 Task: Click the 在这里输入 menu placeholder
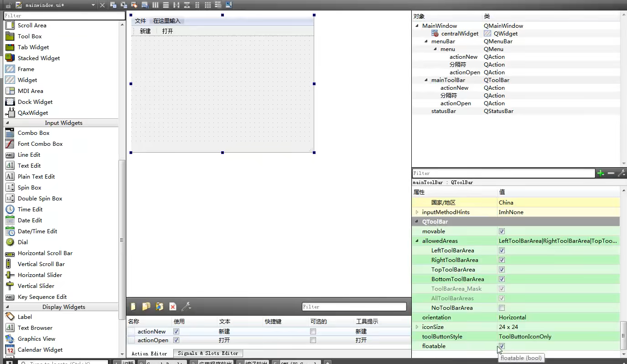tap(167, 21)
